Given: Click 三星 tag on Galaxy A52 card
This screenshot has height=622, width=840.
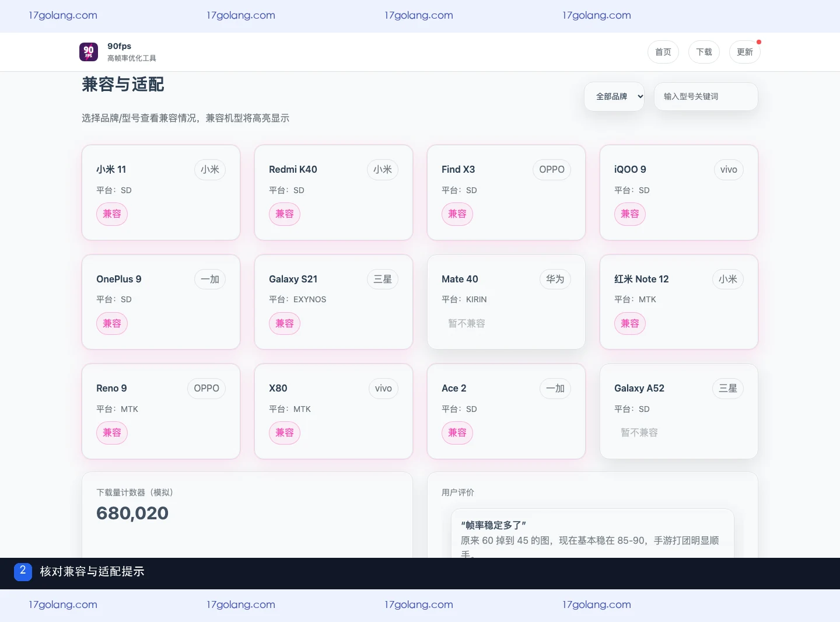Looking at the screenshot, I should coord(728,388).
